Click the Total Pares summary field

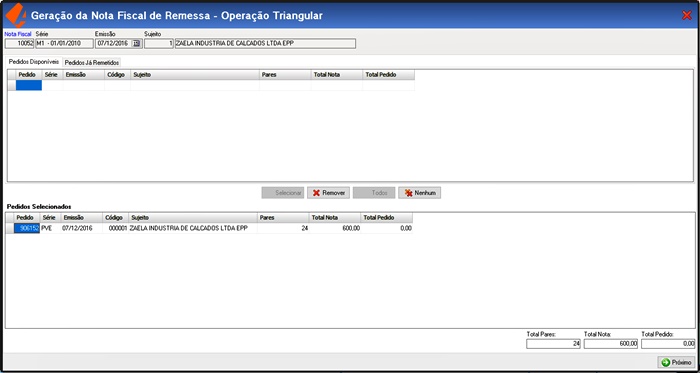click(x=554, y=344)
